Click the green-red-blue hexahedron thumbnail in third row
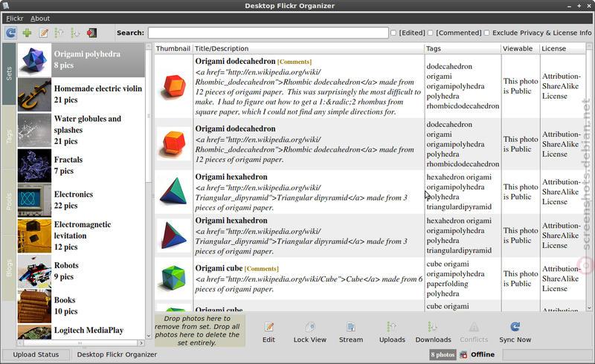This screenshot has height=364, width=595. coord(173,192)
